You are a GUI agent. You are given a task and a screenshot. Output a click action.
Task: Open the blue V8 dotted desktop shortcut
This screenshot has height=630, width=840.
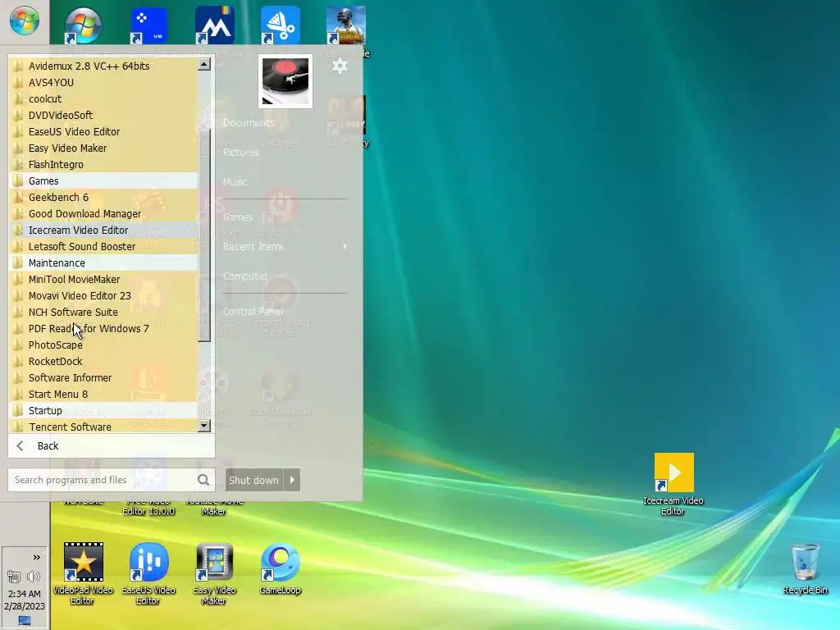tap(149, 25)
